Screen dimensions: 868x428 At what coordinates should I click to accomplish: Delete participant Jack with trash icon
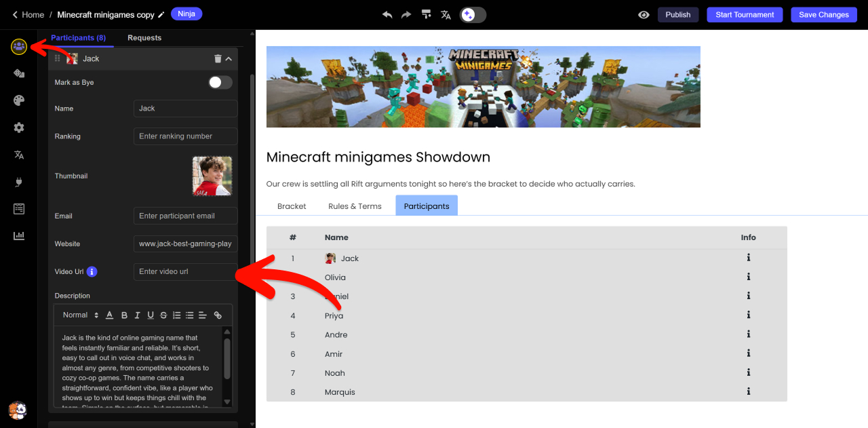pyautogui.click(x=218, y=59)
